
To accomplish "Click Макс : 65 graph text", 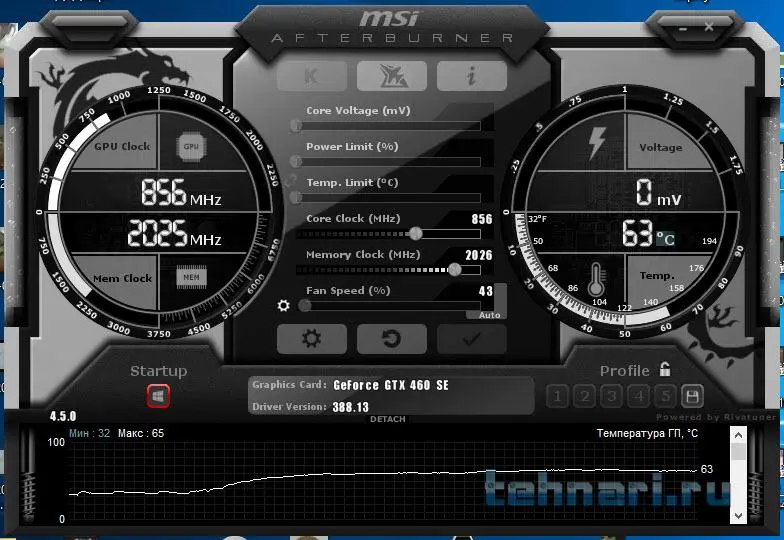I will pos(140,433).
